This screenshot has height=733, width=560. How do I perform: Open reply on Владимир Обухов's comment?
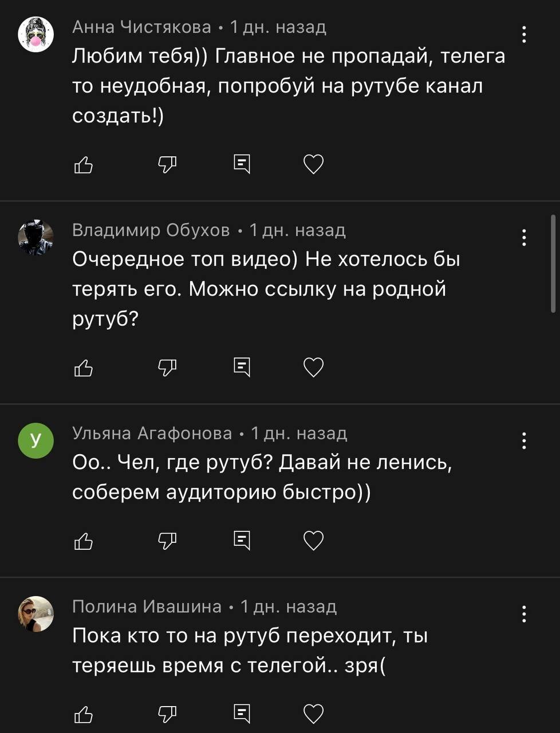242,368
